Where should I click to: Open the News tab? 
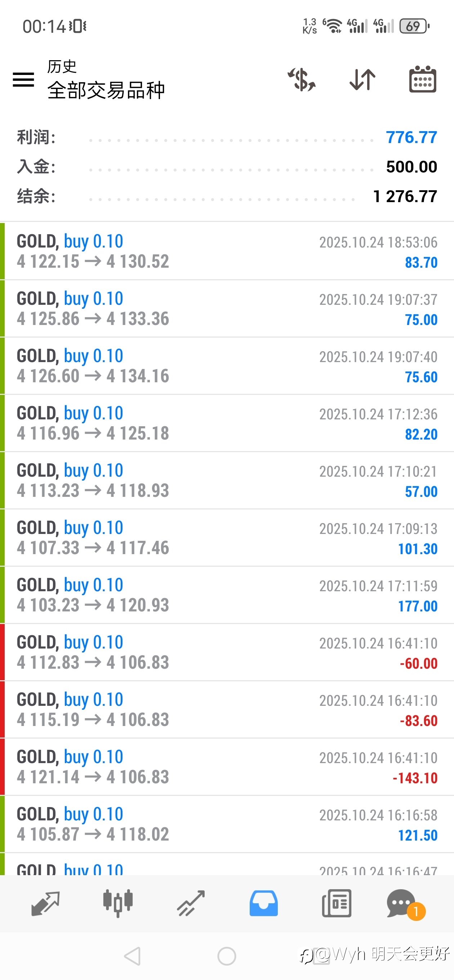337,903
